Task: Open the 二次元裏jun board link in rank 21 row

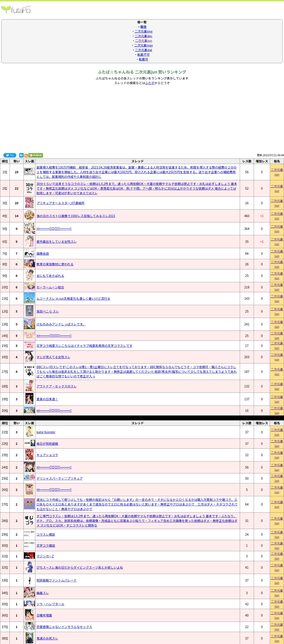Action: point(277,432)
